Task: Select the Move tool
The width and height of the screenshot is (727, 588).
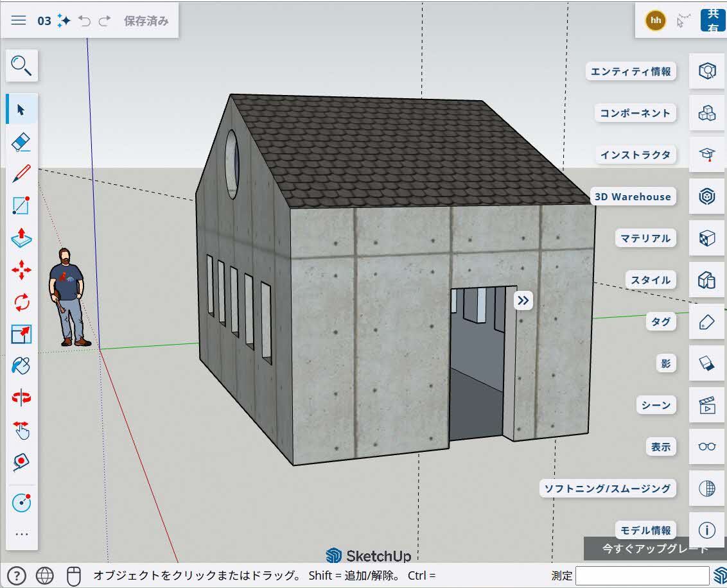Action: click(x=21, y=270)
